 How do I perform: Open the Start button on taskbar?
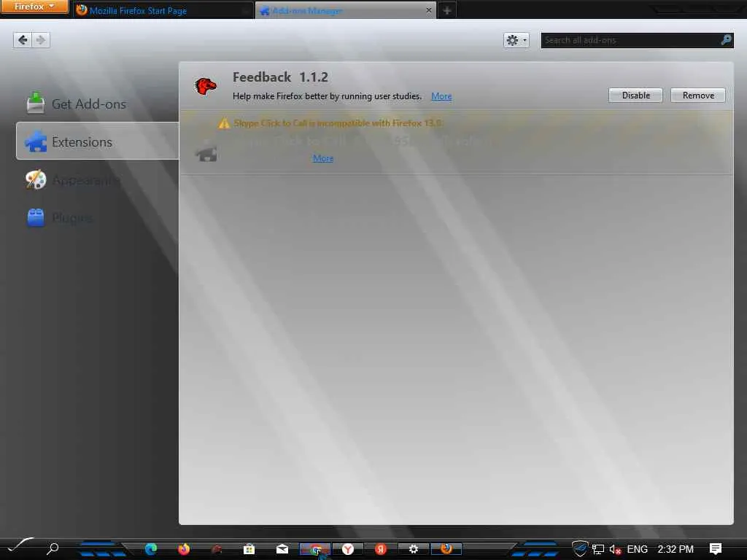click(x=19, y=547)
